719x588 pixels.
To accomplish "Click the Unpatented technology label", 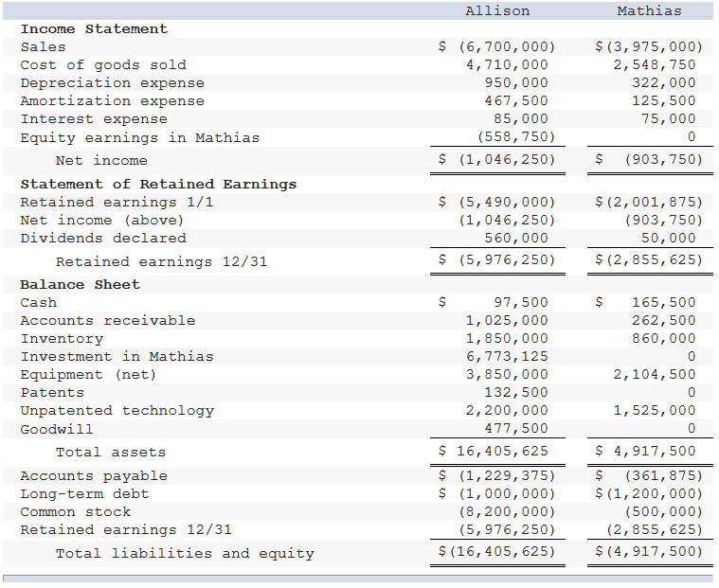I will (117, 411).
